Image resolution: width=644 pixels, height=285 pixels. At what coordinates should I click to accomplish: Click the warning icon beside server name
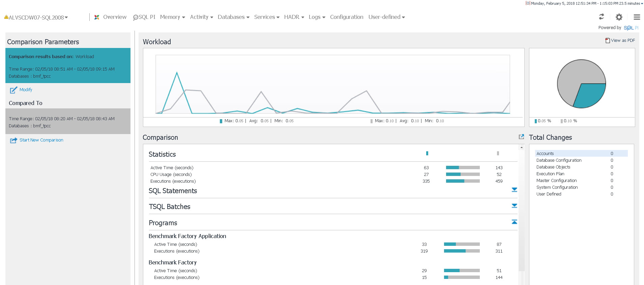[6, 17]
